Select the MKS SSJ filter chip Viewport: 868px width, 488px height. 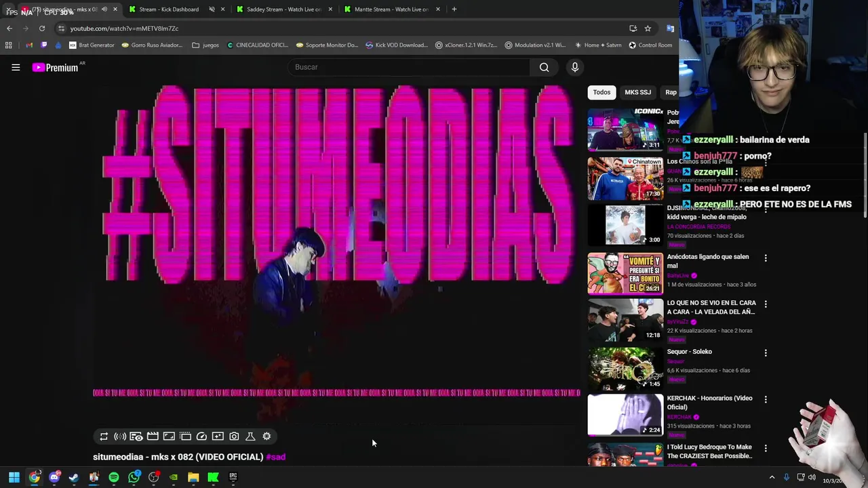637,92
